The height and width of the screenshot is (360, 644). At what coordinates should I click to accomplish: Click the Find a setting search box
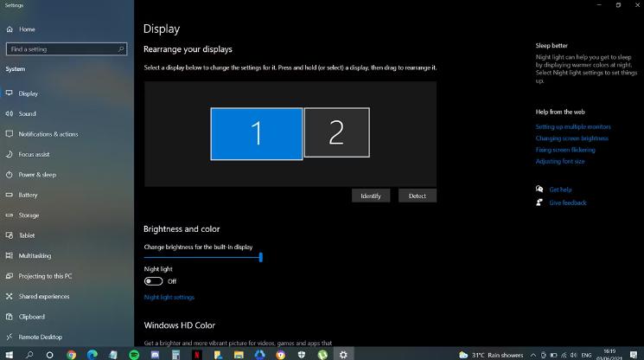click(67, 49)
